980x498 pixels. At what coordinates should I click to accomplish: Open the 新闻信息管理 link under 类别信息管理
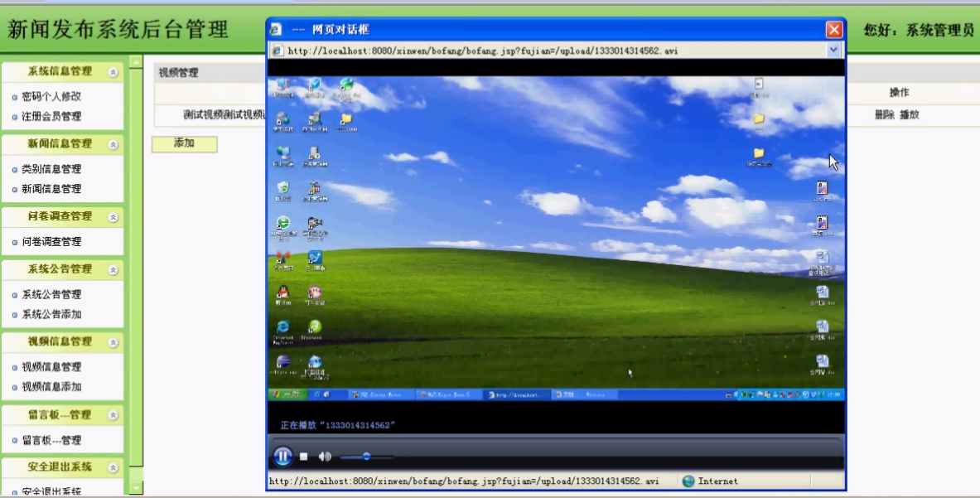click(x=51, y=189)
